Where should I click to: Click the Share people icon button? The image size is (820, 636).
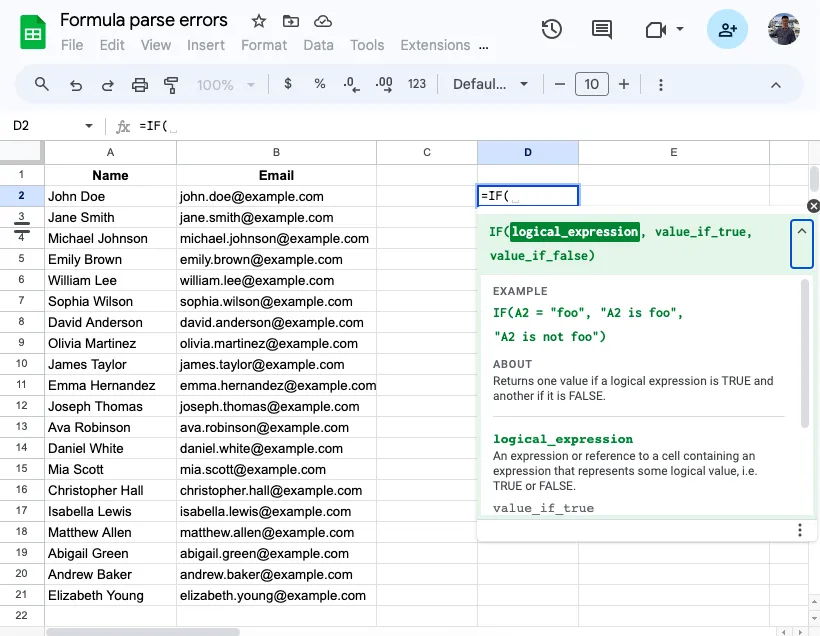point(727,29)
